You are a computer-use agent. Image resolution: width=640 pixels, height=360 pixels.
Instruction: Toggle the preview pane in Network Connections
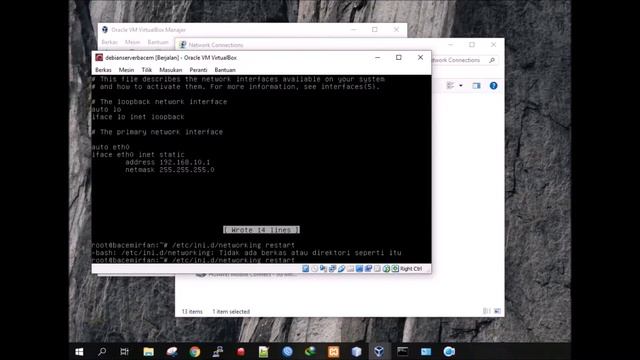coord(476,85)
